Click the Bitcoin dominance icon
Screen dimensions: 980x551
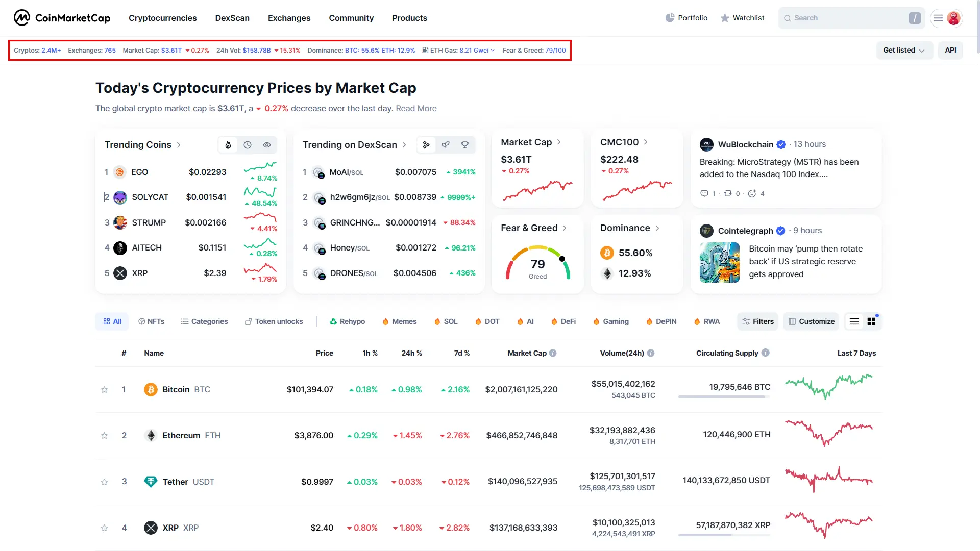pos(607,253)
